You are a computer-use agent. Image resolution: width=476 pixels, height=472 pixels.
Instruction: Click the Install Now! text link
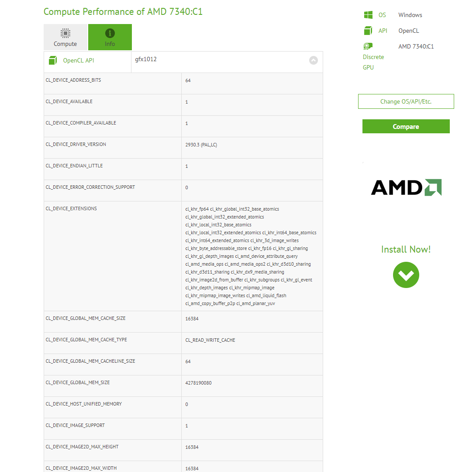point(406,250)
